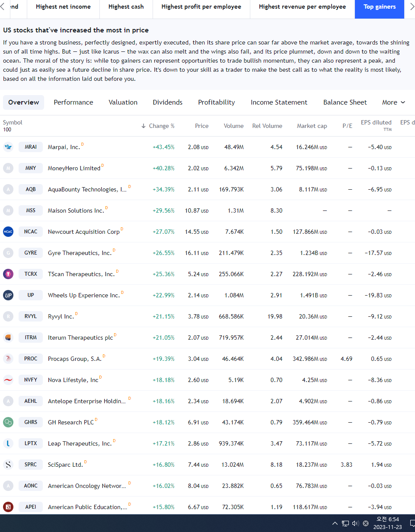
Task: Open the MoneyHero Limited link
Action: click(74, 168)
